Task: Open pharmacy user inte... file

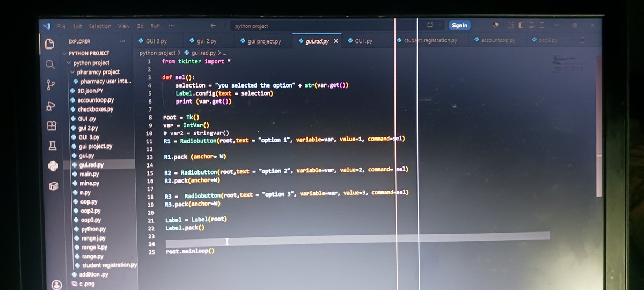Action: click(106, 81)
